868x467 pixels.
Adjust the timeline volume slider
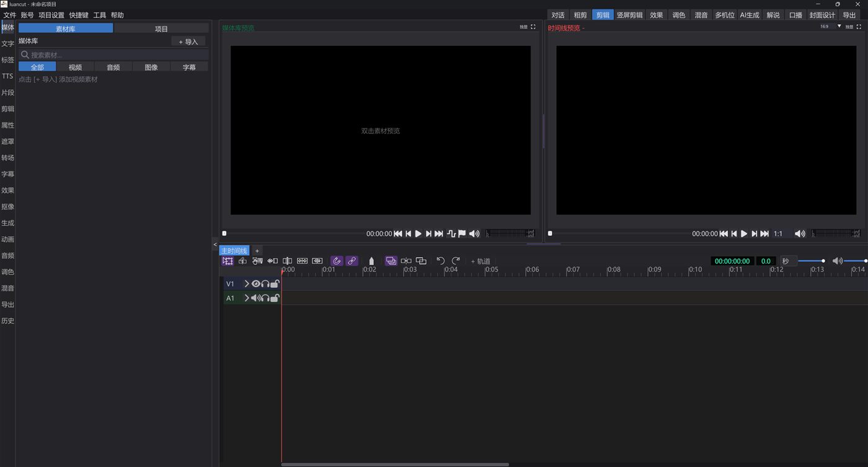(x=856, y=261)
